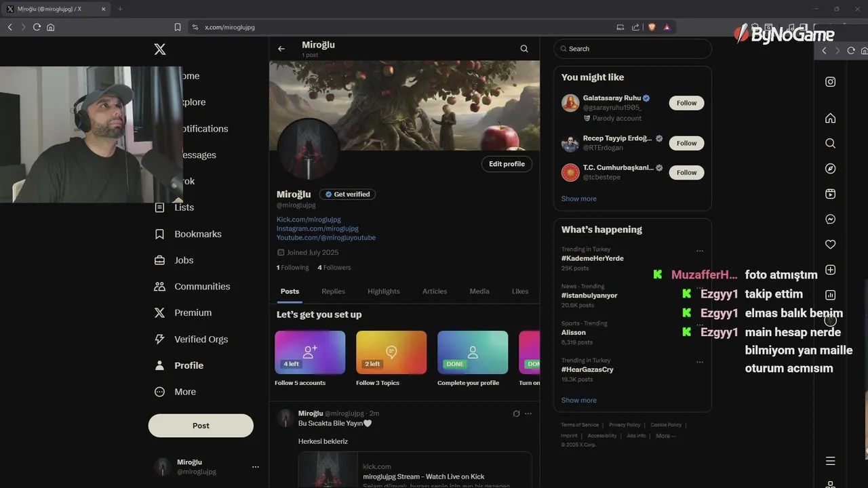Click the Edit profile button
868x488 pixels.
507,164
